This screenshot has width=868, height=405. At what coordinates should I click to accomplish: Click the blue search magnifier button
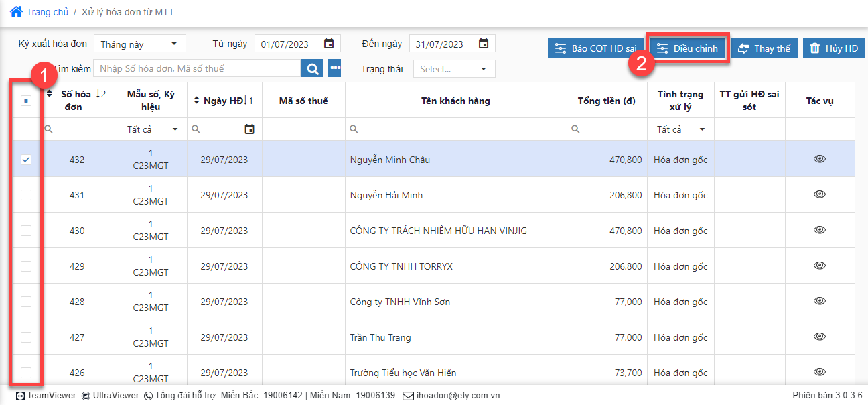[311, 68]
